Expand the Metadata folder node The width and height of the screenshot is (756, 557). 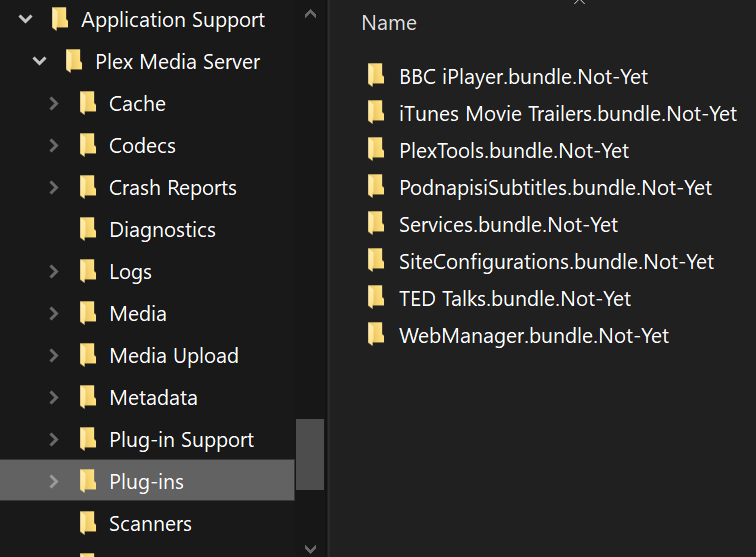[x=54, y=397]
